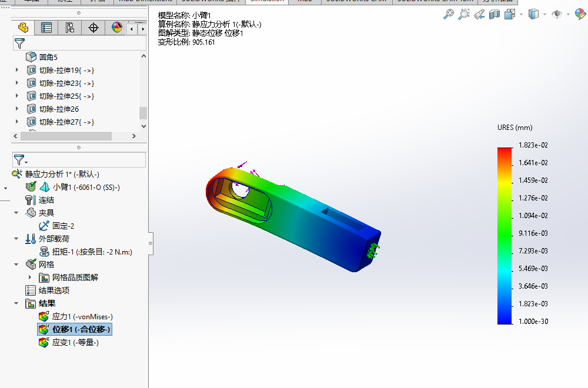This screenshot has height=388, width=588.
Task: Open the DimXpertManager crosshair tab
Action: tap(93, 28)
